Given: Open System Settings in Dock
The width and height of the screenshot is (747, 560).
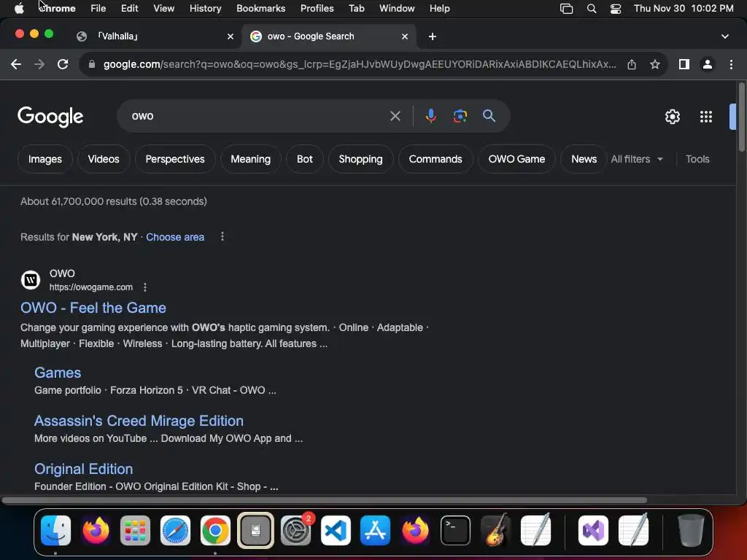Looking at the screenshot, I should coord(295,531).
